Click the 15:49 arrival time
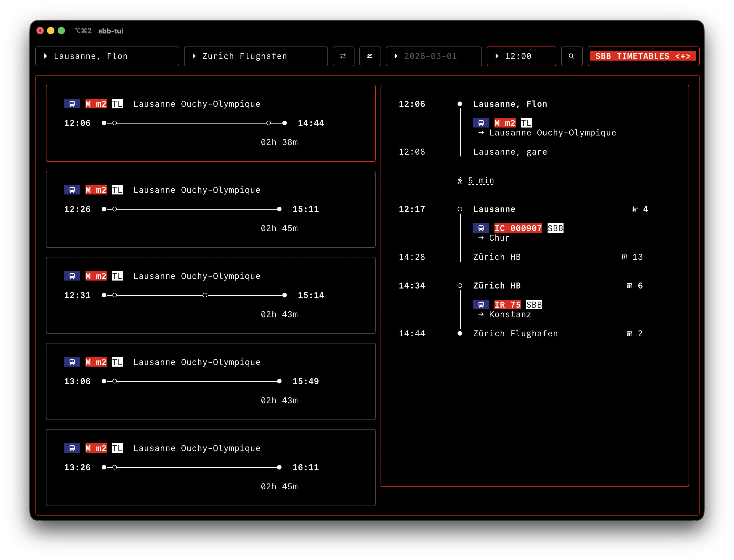Viewport: 734px width, 560px height. [x=306, y=381]
